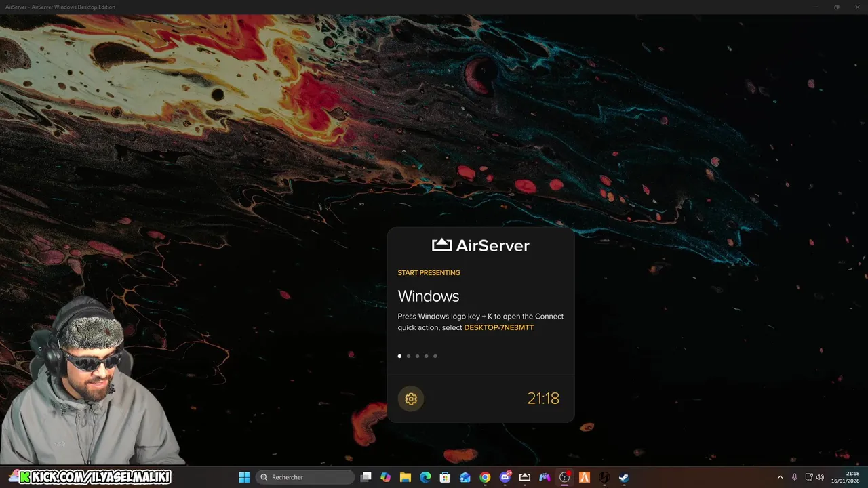Open the game controller app in taskbar
868x488 pixels.
tap(545, 477)
